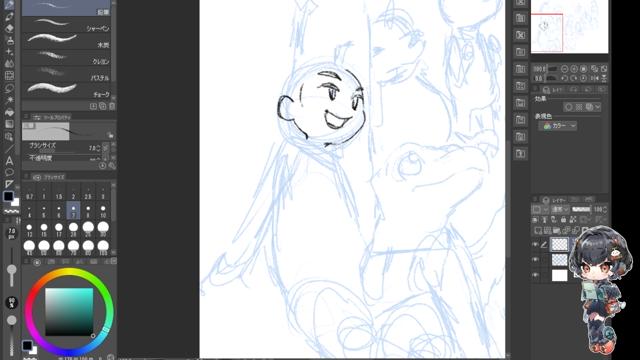Pick brush size 2 preset
The width and height of the screenshot is (640, 360).
click(73, 193)
